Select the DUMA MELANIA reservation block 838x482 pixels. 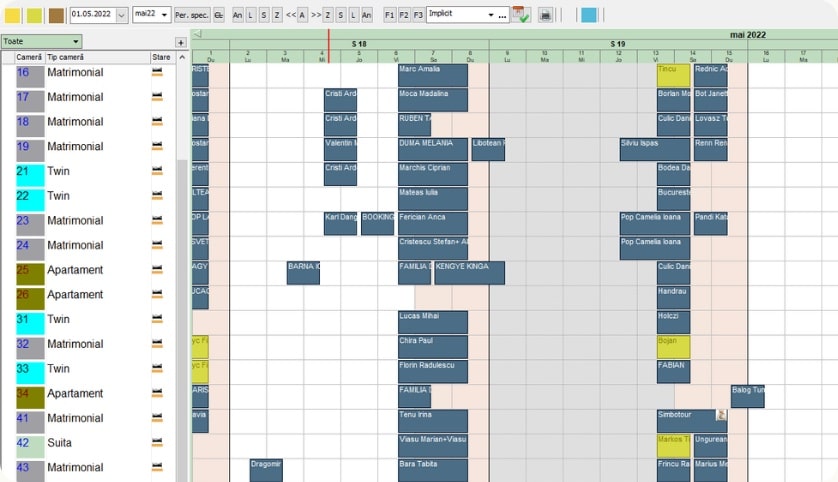(x=432, y=148)
